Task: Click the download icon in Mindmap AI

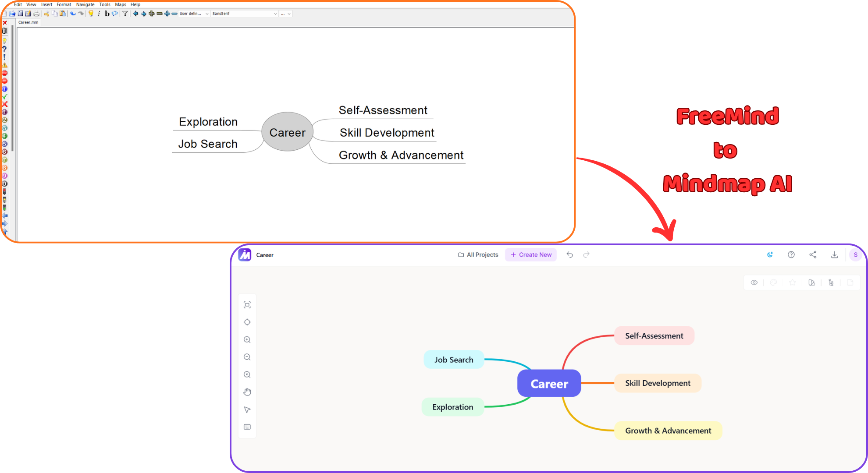Action: [x=835, y=254]
